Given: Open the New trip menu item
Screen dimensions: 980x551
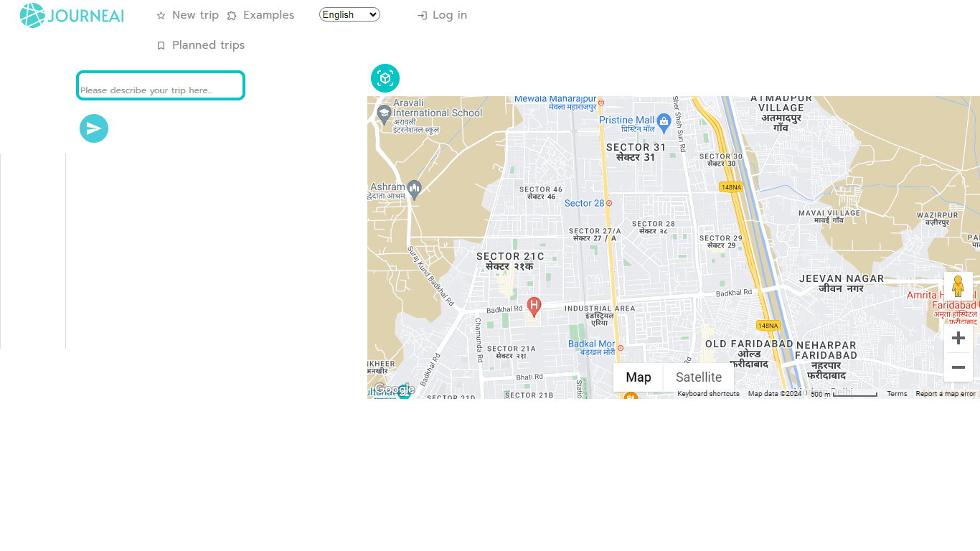Looking at the screenshot, I should tap(188, 15).
